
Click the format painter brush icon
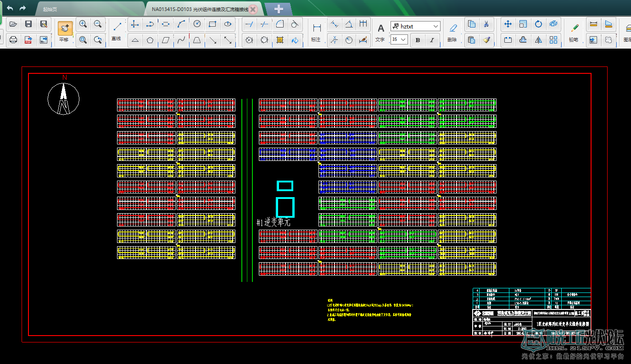(486, 40)
